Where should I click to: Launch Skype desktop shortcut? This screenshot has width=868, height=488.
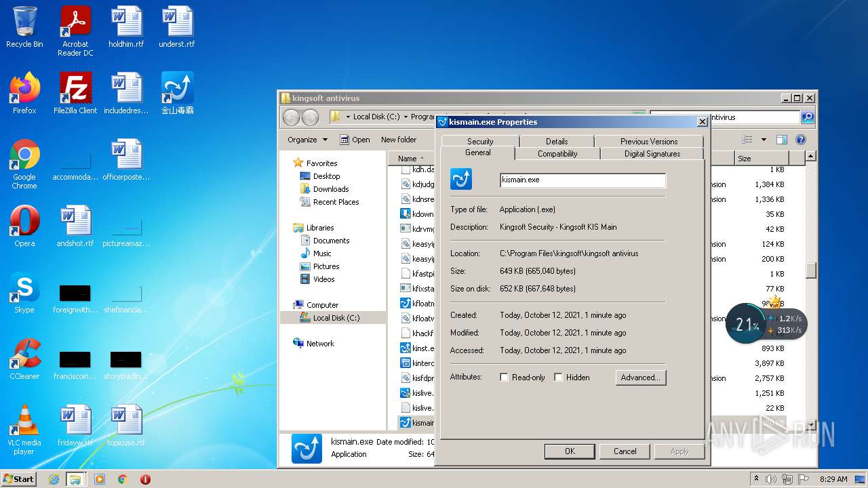click(24, 292)
